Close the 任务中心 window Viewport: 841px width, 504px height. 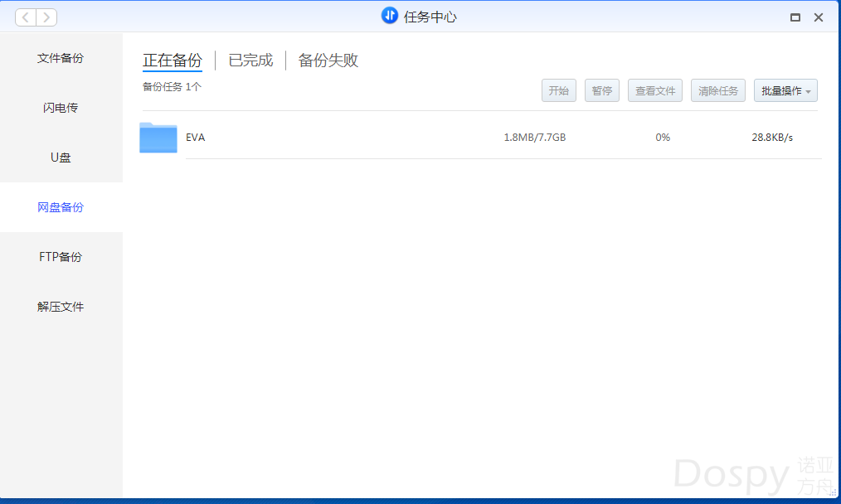click(819, 17)
